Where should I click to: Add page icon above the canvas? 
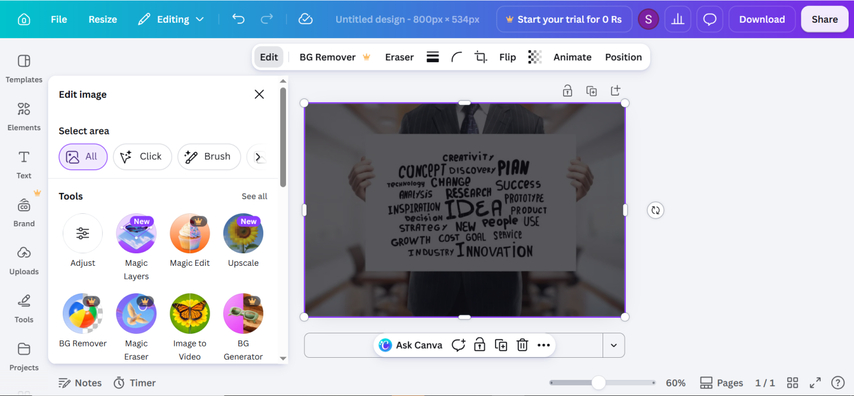click(x=615, y=91)
